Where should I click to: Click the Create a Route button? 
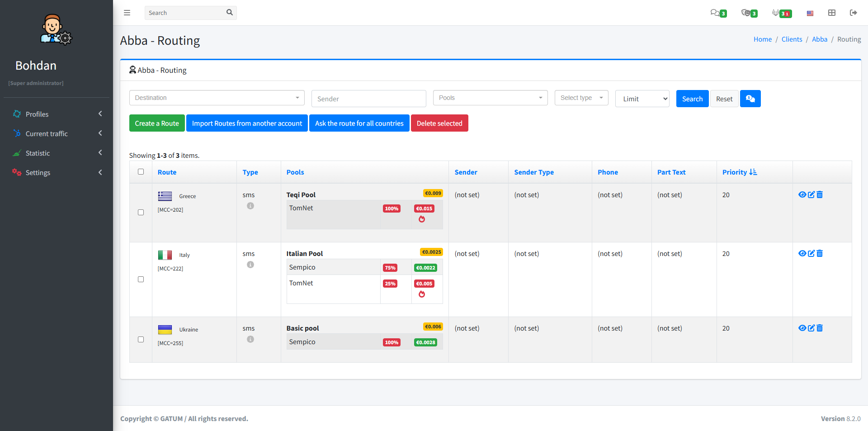(157, 123)
